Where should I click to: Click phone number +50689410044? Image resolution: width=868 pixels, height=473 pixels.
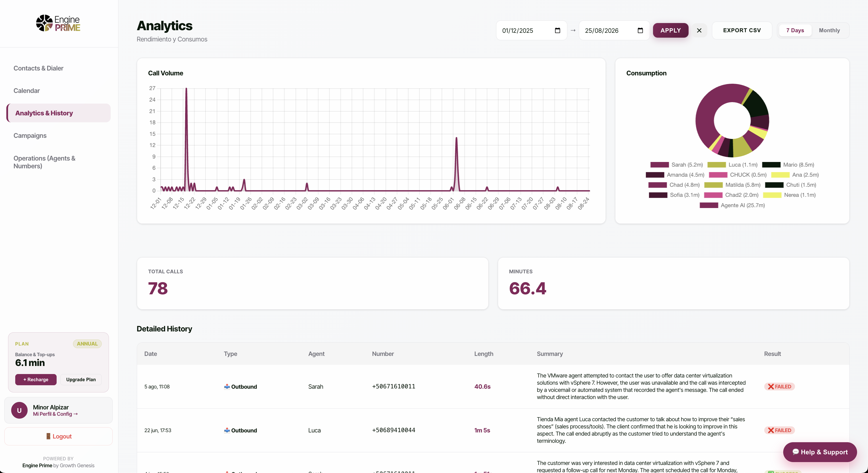coord(393,430)
